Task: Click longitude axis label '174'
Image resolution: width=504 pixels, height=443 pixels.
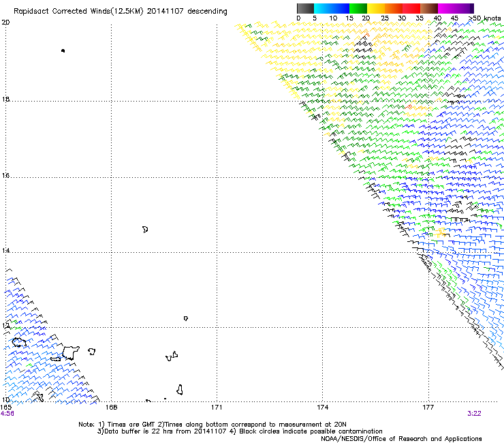Action: coord(322,408)
